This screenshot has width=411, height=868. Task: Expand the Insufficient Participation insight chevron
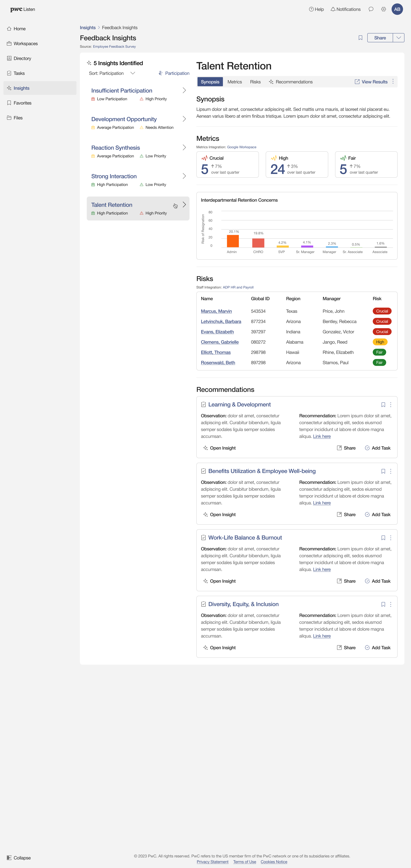(x=184, y=90)
